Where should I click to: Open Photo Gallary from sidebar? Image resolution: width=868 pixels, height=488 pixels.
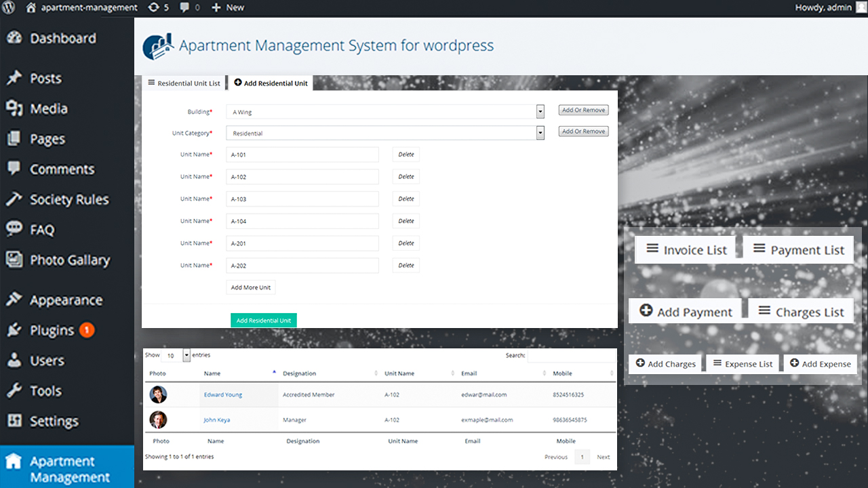69,260
